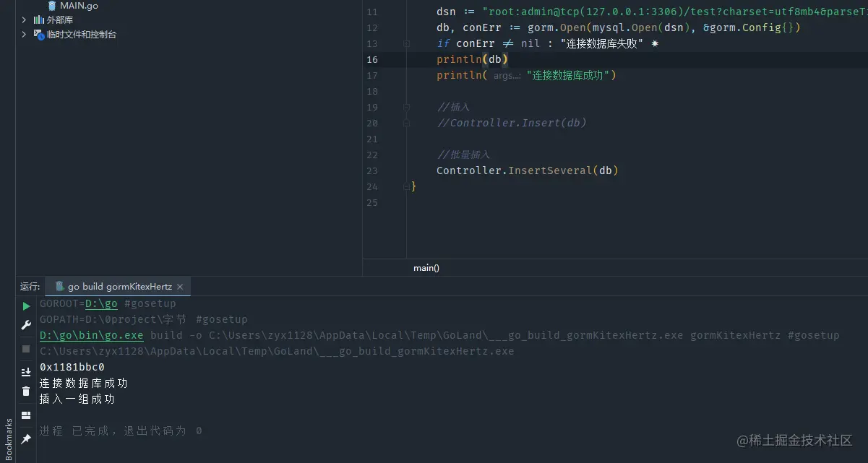
Task: Clear console output with trash icon
Action: coord(26,391)
